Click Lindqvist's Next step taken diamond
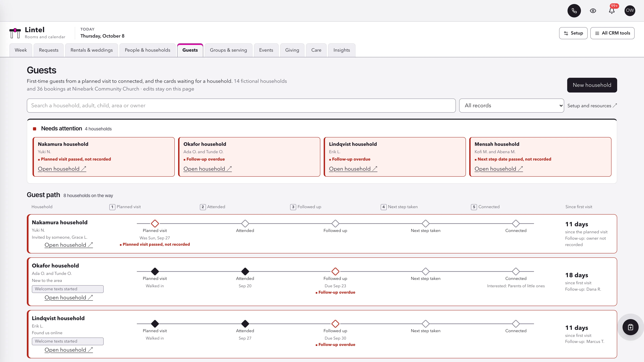 [425, 323]
